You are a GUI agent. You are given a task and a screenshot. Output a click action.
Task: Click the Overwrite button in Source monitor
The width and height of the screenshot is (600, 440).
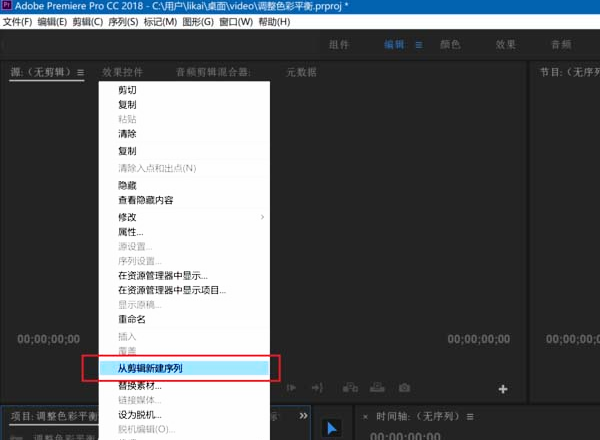tap(376, 388)
